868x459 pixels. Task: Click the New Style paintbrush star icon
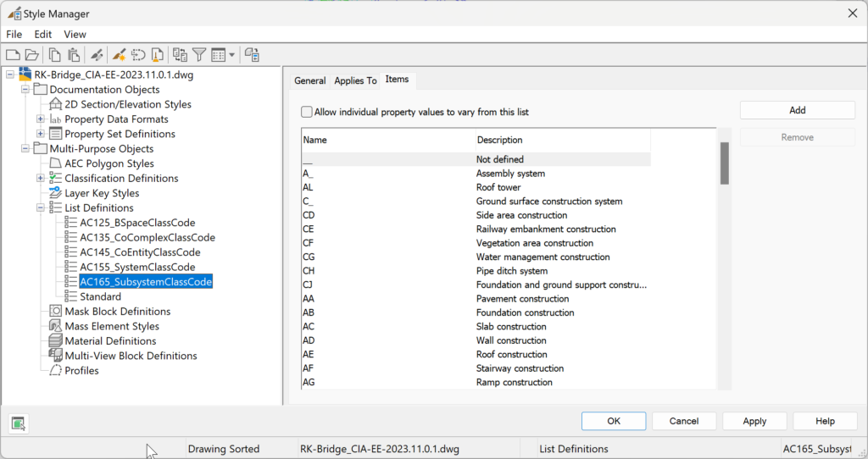coord(119,55)
